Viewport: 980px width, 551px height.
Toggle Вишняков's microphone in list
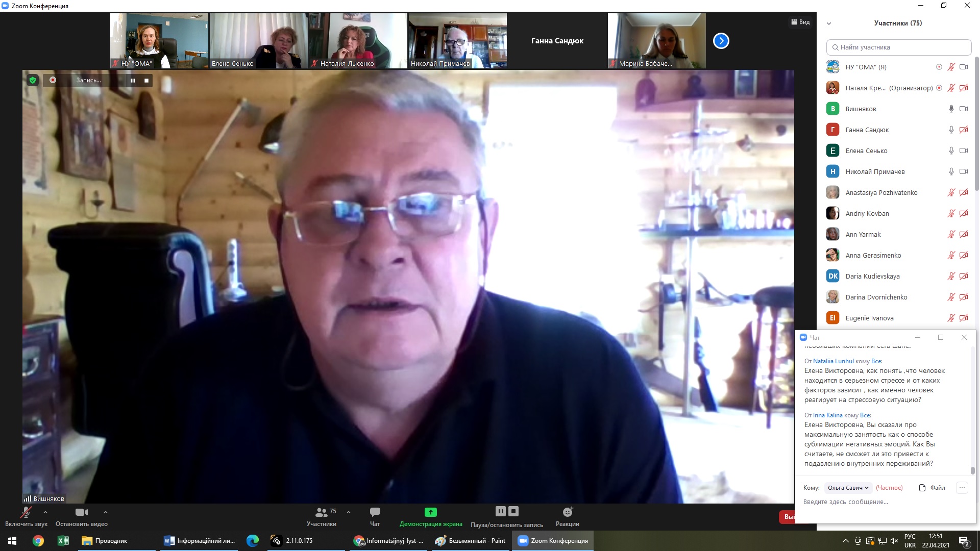tap(951, 109)
